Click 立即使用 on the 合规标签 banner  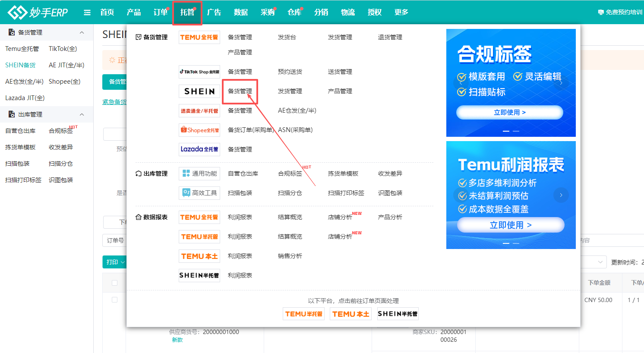pyautogui.click(x=510, y=112)
